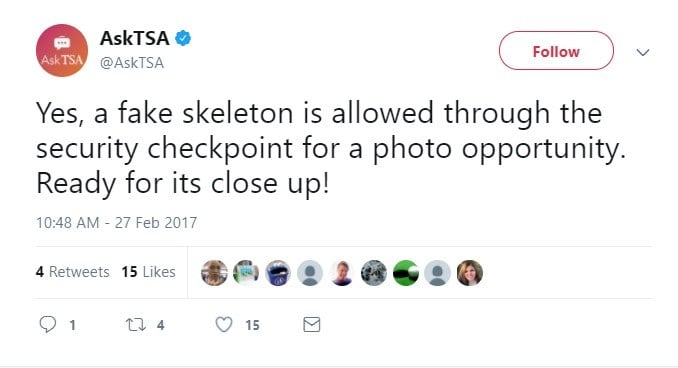
Task: Open the first default gray avatar
Action: click(x=310, y=273)
